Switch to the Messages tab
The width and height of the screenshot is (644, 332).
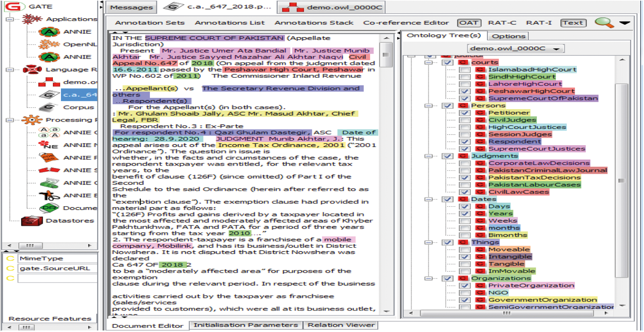click(131, 7)
